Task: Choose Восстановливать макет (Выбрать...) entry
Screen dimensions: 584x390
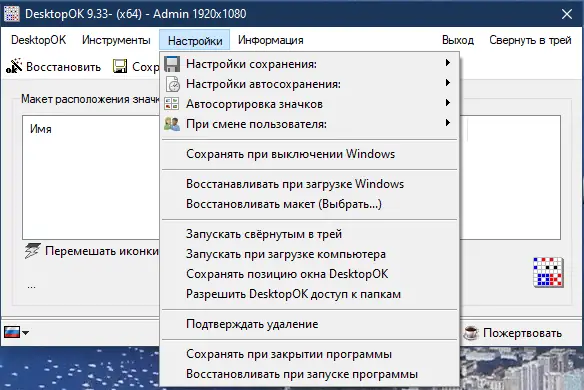Action: [310, 204]
